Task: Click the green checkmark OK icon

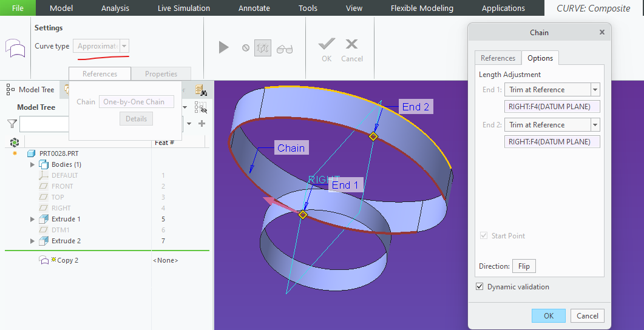Action: click(x=327, y=44)
